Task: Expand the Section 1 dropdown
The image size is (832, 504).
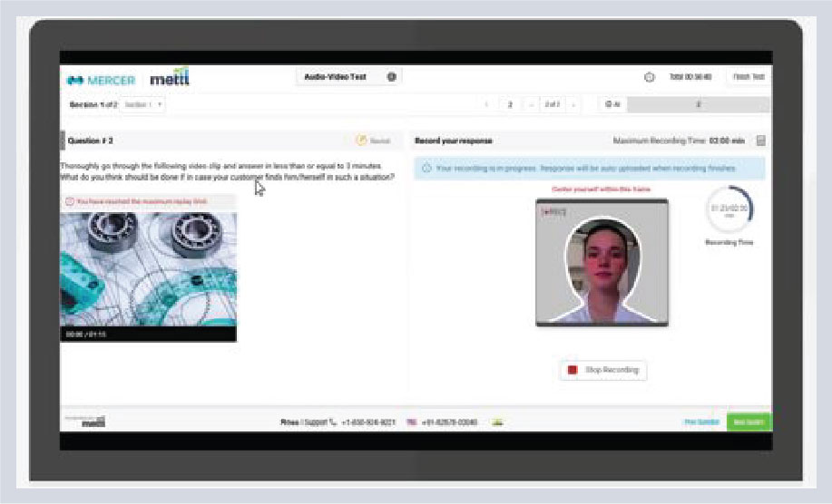Action: [144, 105]
